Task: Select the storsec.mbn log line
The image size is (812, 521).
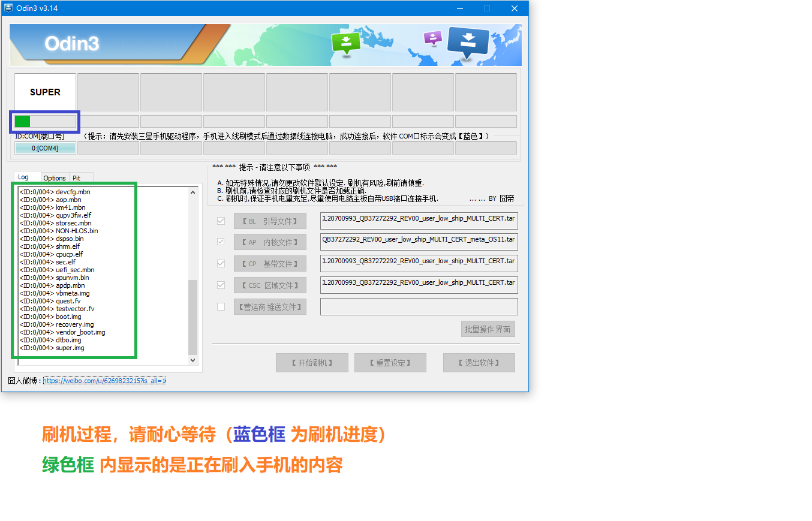Action: point(55,223)
